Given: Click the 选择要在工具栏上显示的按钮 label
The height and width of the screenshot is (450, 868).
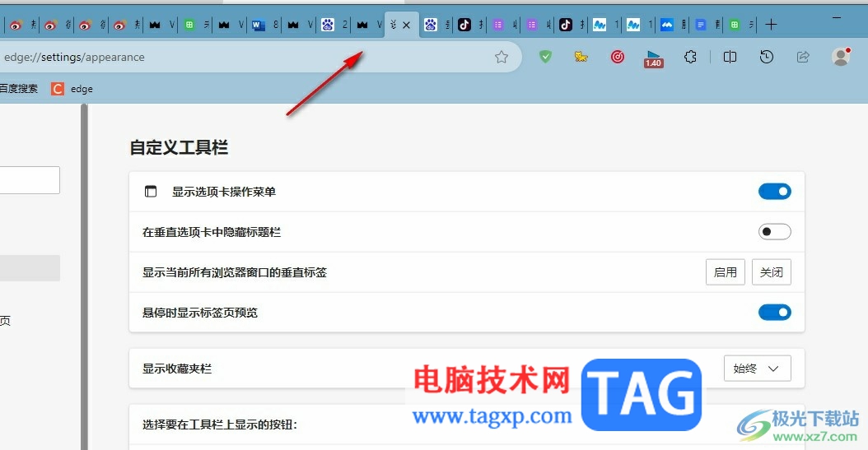Looking at the screenshot, I should coord(220,424).
